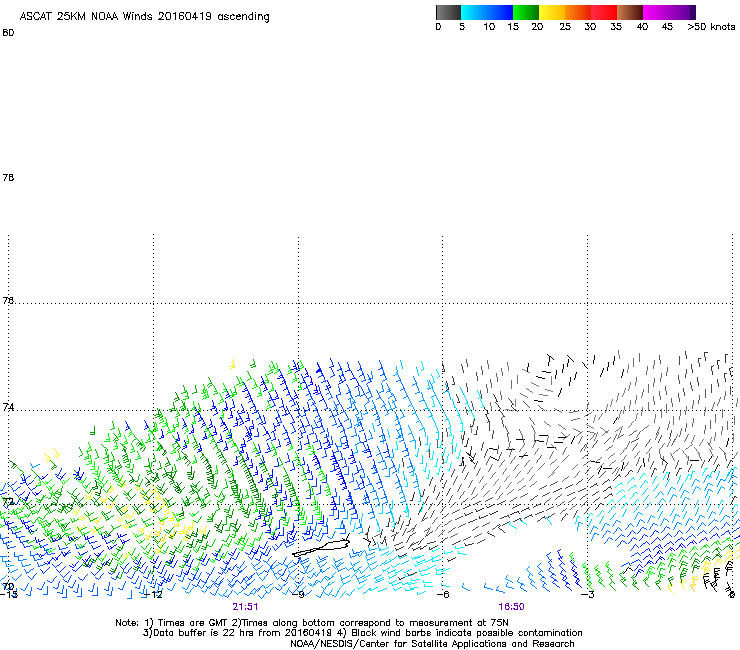Pick the green 15-20 knots legend segment
The height and width of the screenshot is (650, 740).
point(526,12)
